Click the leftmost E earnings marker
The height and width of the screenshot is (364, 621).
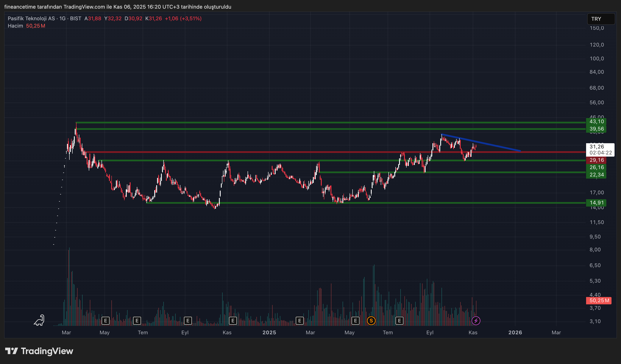point(105,321)
